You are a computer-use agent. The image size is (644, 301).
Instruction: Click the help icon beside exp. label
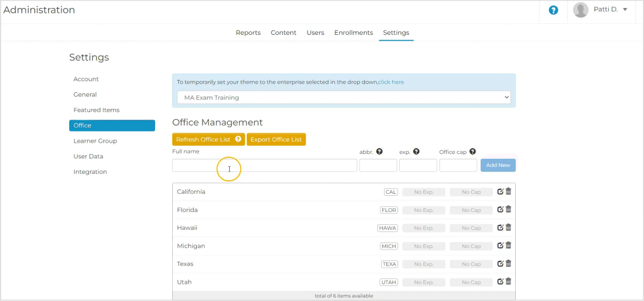coord(416,152)
